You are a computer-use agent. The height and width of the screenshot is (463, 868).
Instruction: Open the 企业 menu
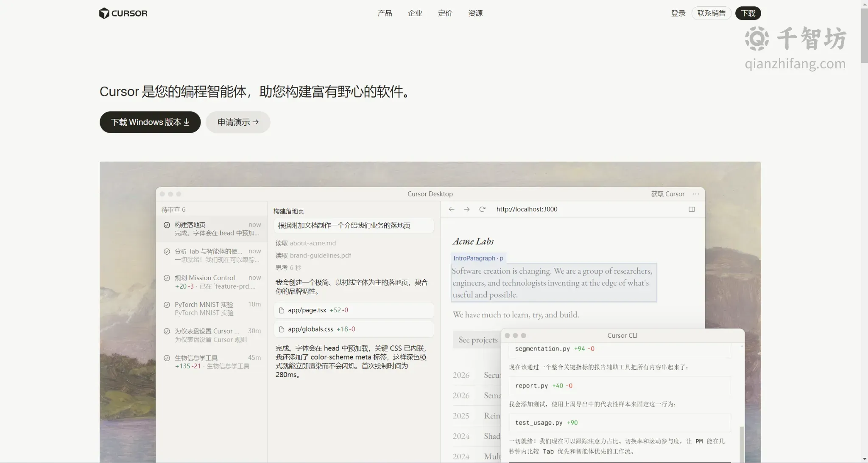point(415,13)
